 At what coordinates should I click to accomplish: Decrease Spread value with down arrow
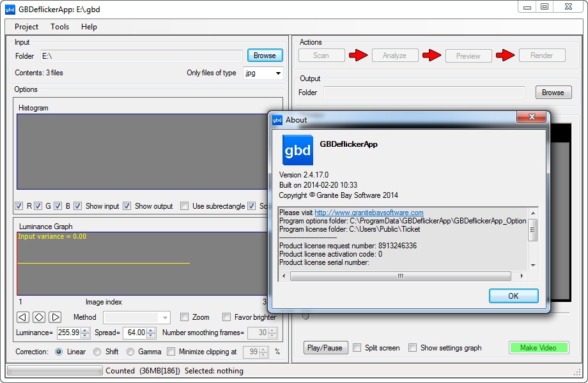click(151, 336)
